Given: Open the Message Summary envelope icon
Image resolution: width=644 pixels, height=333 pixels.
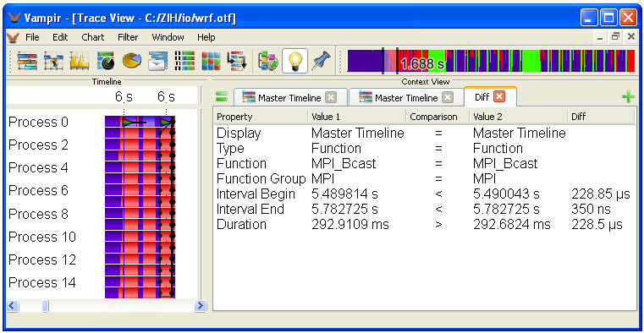Looking at the screenshot, I should [157, 61].
